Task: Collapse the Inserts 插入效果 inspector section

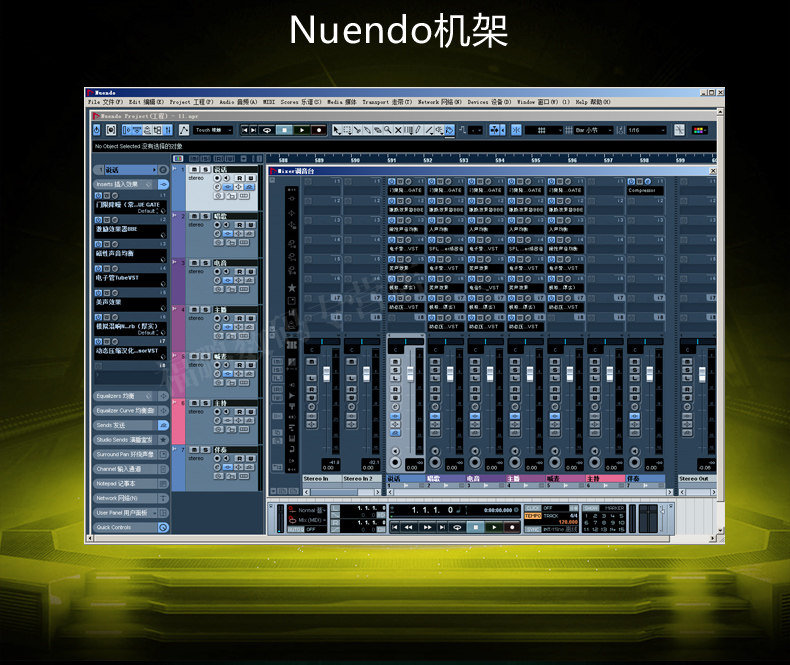Action: pyautogui.click(x=130, y=184)
